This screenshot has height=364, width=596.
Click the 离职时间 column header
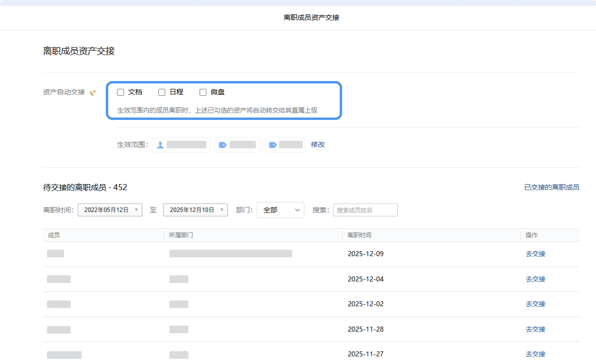pos(359,235)
